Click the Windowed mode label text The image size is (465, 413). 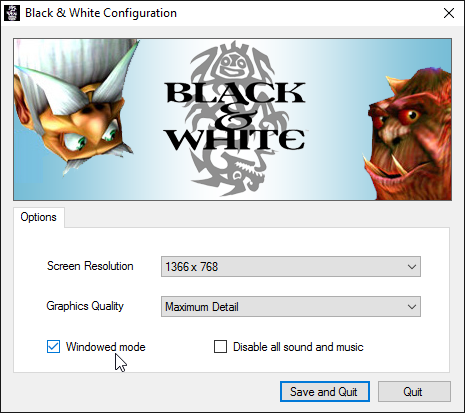[x=106, y=347]
